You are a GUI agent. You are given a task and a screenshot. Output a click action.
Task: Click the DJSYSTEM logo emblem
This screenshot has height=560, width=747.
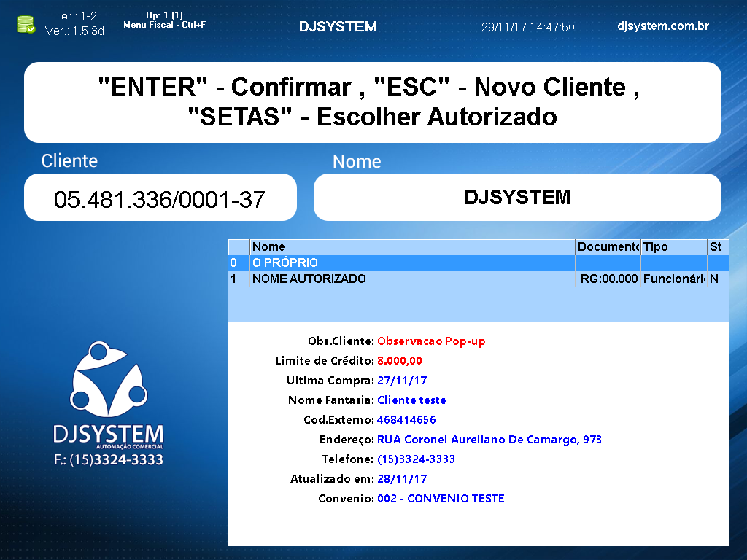(x=109, y=378)
